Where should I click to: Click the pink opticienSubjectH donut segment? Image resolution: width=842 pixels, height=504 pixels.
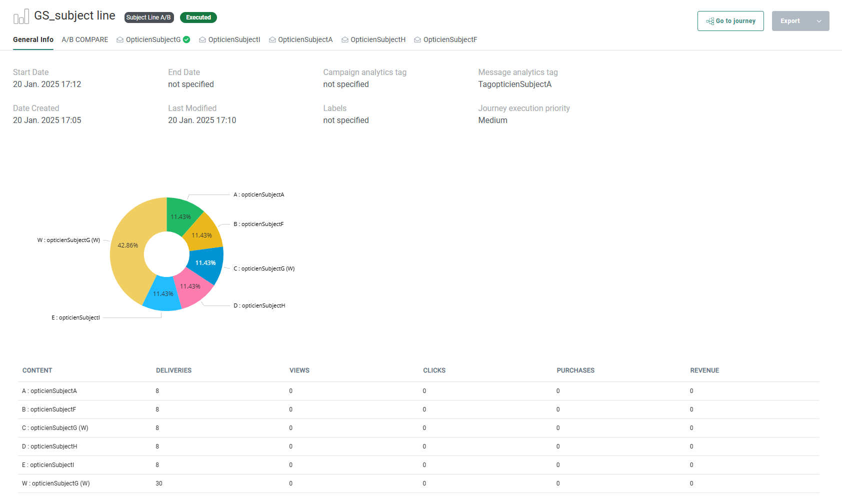pos(192,288)
